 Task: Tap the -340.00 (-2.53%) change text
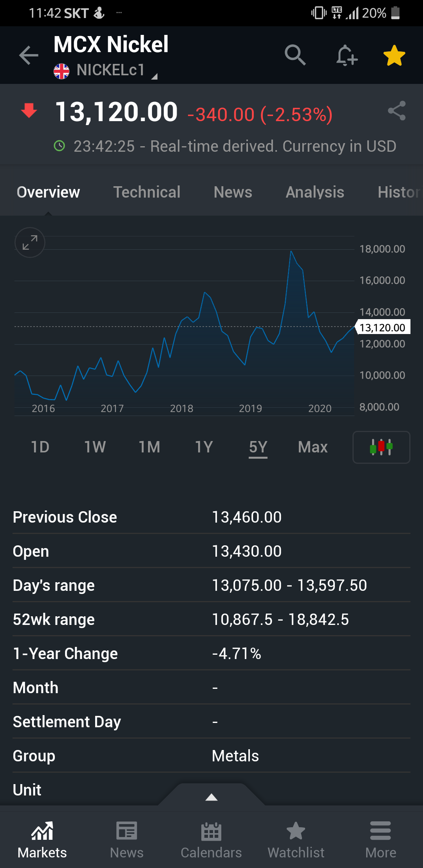(260, 114)
